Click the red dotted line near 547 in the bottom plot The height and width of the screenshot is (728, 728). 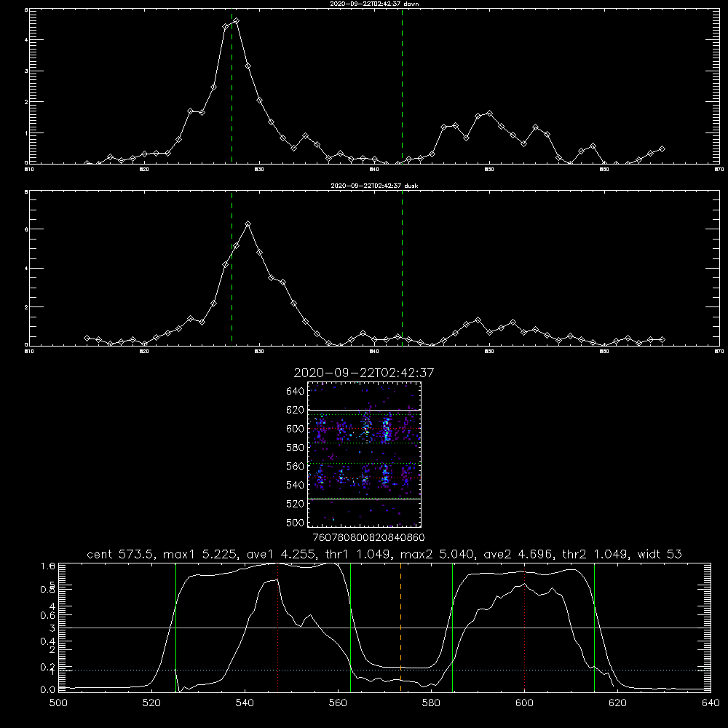[x=277, y=627]
